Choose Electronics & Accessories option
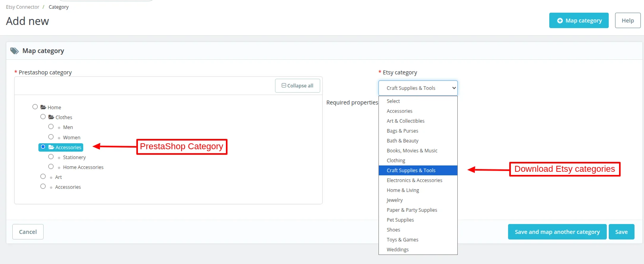This screenshot has width=644, height=264. pyautogui.click(x=418, y=180)
